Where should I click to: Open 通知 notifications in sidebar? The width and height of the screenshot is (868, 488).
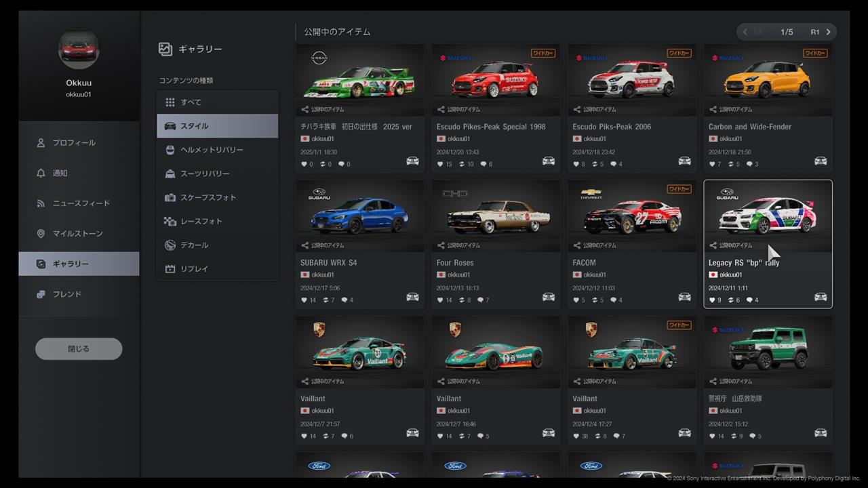pos(79,173)
